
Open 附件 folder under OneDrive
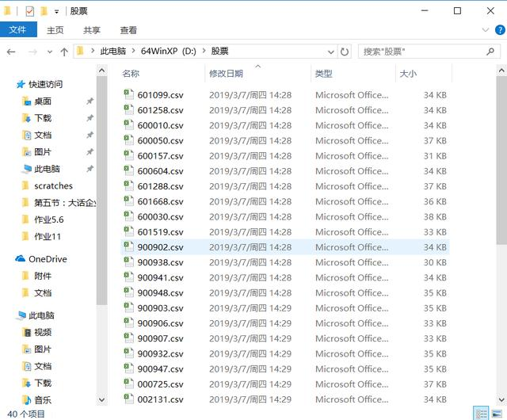pos(43,276)
